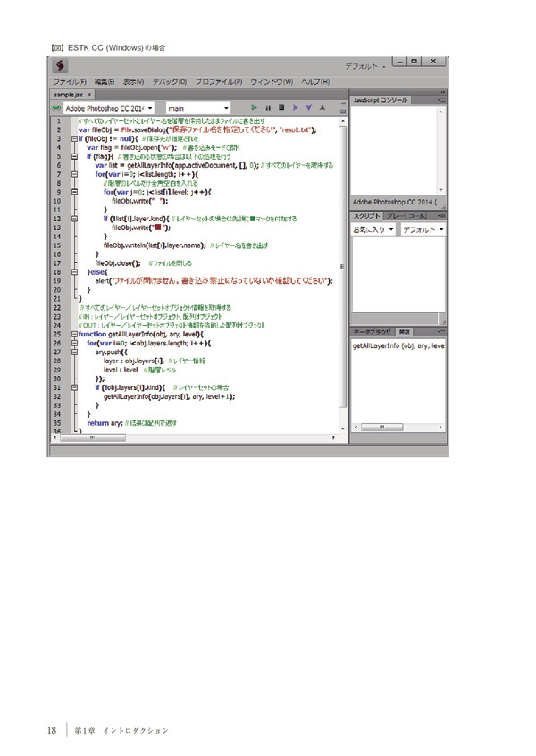Pause script execution

(x=268, y=107)
